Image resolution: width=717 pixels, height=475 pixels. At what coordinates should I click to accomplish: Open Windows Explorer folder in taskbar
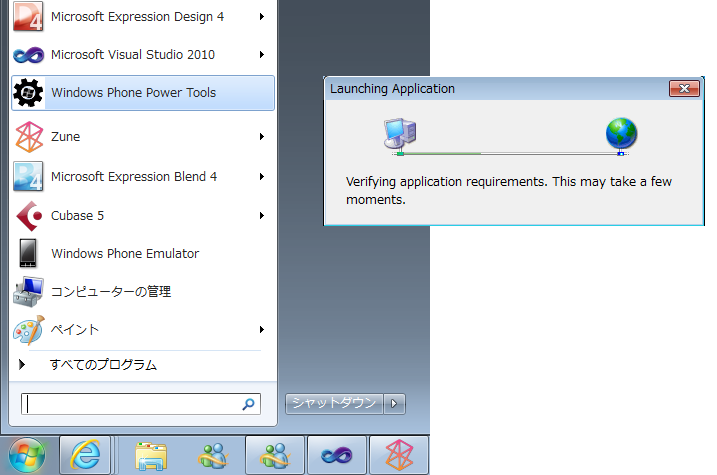tap(151, 456)
